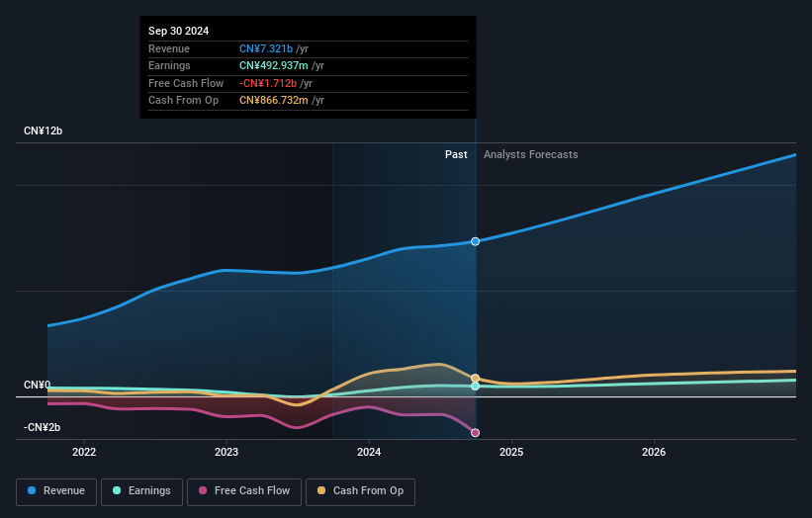Click the Analysts Forecasts label

pyautogui.click(x=531, y=154)
